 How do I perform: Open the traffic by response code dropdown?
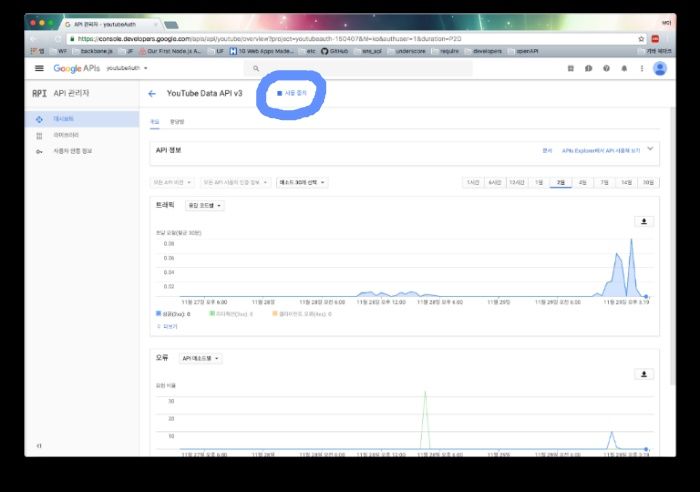pos(204,205)
